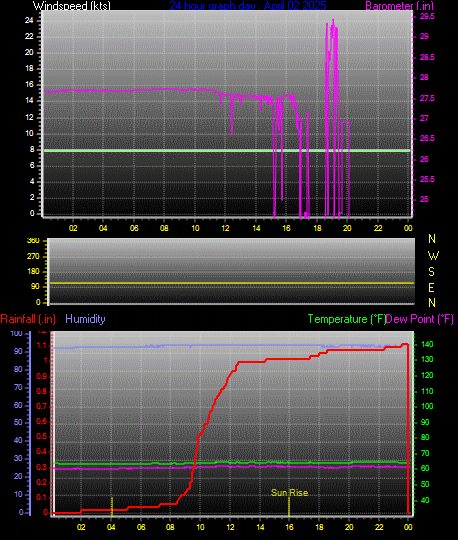The image size is (458, 540).
Task: Click the Temperature (°F) legend label
Action: [346, 319]
